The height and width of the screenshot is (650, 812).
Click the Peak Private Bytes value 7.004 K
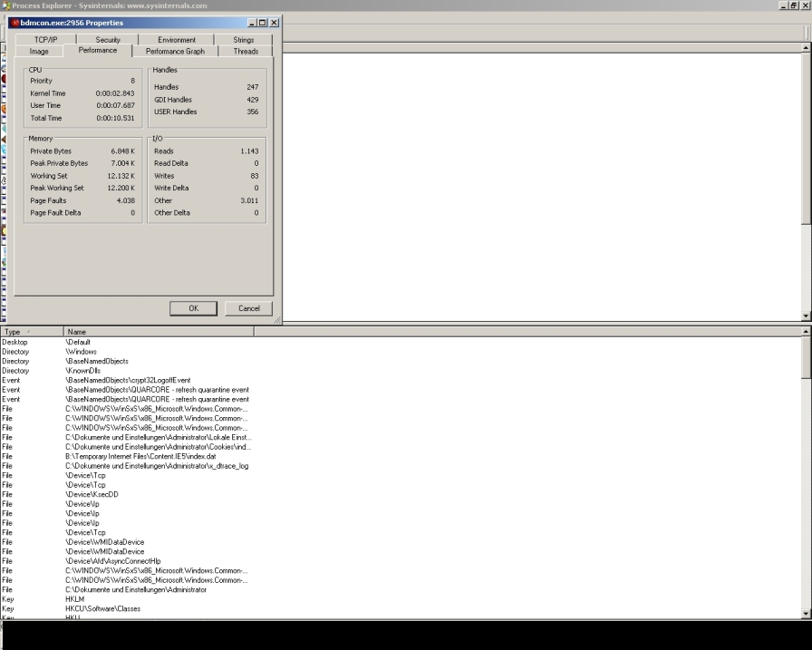click(x=122, y=163)
